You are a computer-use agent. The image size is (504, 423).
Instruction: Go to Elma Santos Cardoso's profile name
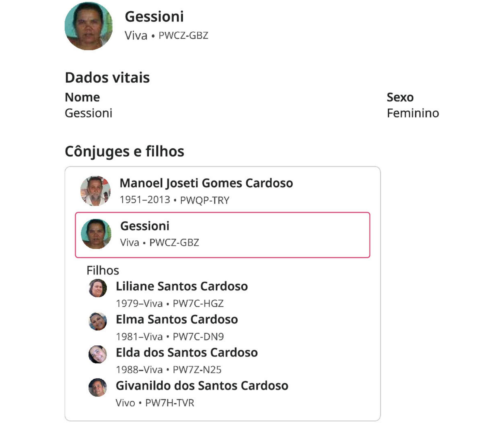(x=177, y=320)
